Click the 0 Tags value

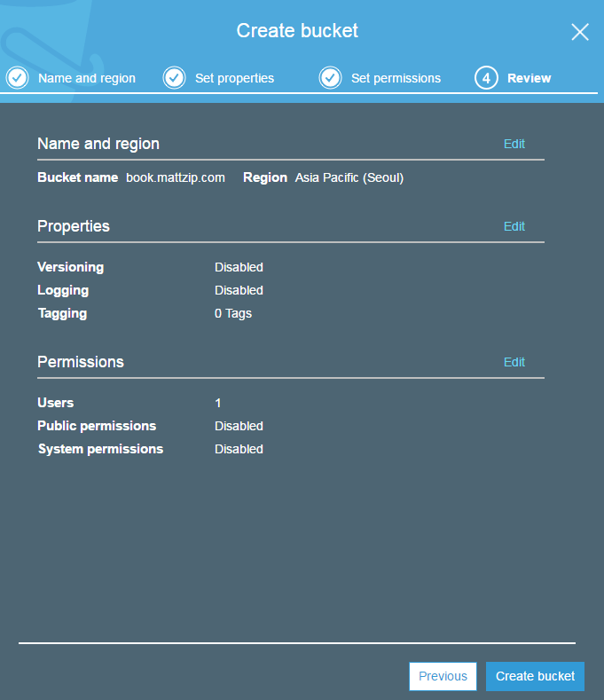click(233, 313)
